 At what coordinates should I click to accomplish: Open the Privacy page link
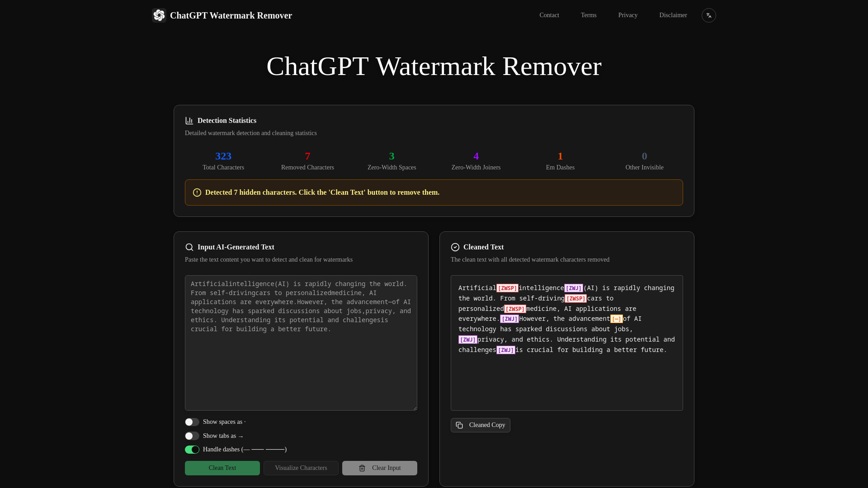(628, 15)
